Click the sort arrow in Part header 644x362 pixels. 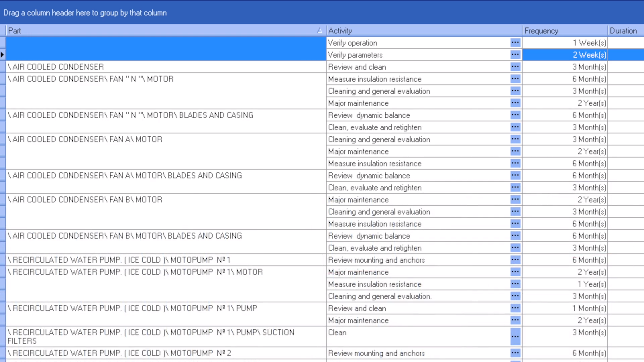[319, 31]
